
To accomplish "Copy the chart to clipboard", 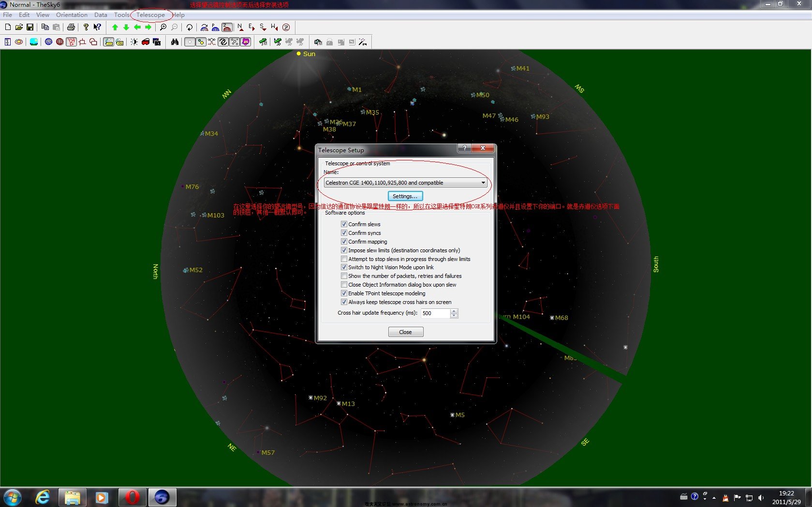I will coord(45,27).
